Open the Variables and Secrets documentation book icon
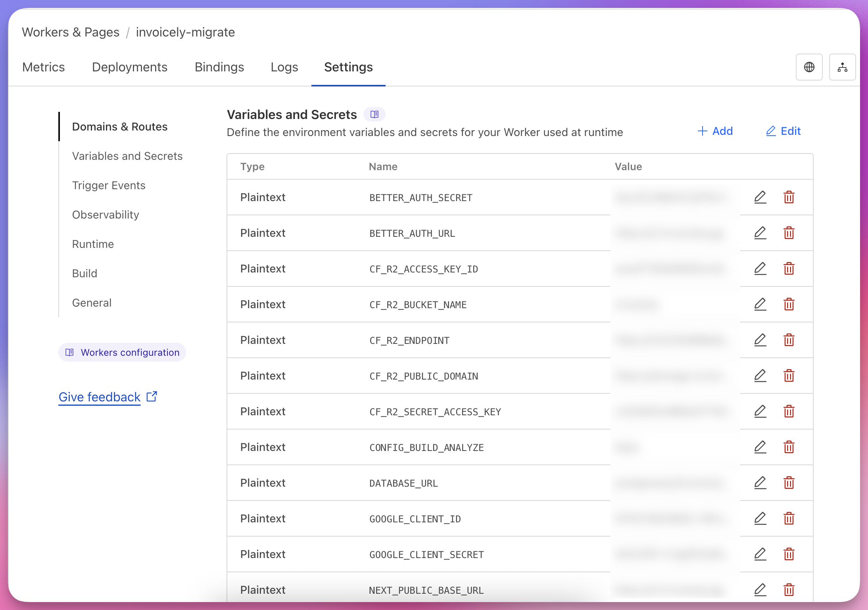 [x=374, y=115]
